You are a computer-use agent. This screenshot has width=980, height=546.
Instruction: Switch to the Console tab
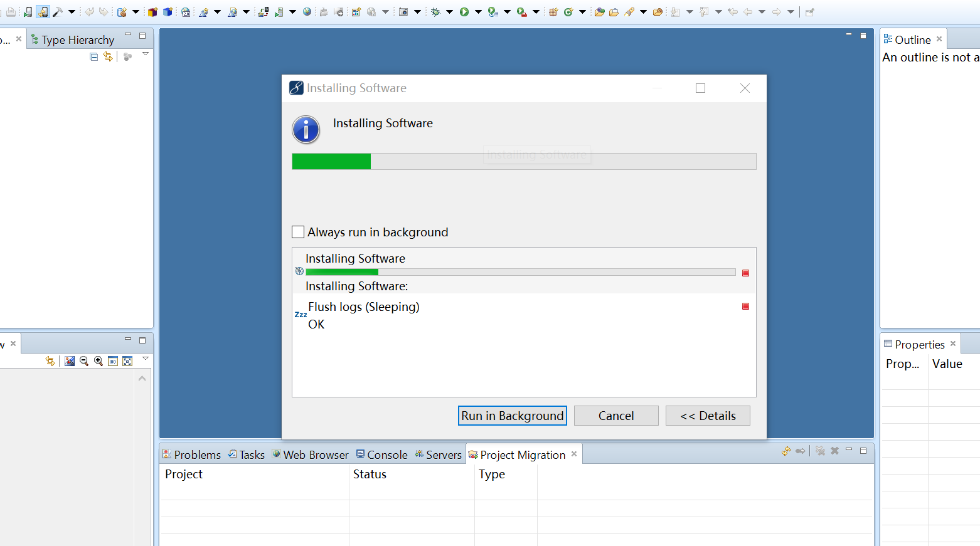[382, 454]
